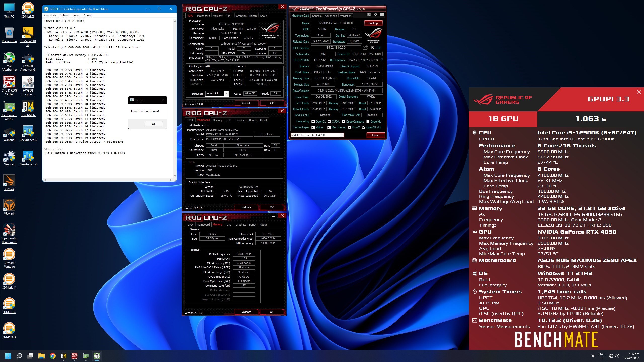Click OK in PI calculation done dialog

click(154, 124)
